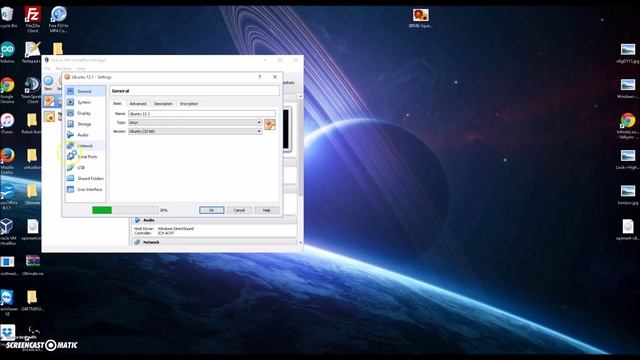640x360 pixels.
Task: Switch to the Basic tab
Action: [x=117, y=104]
